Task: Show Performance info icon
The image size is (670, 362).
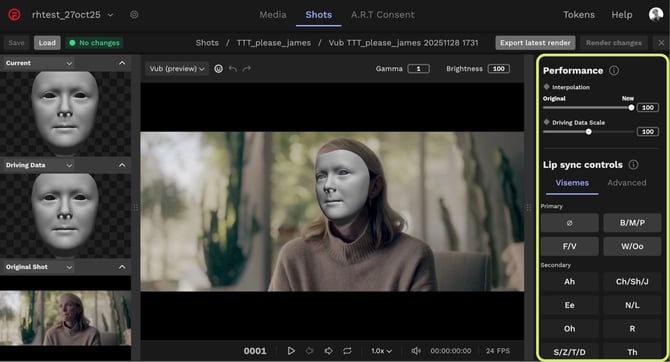Action: coord(614,71)
